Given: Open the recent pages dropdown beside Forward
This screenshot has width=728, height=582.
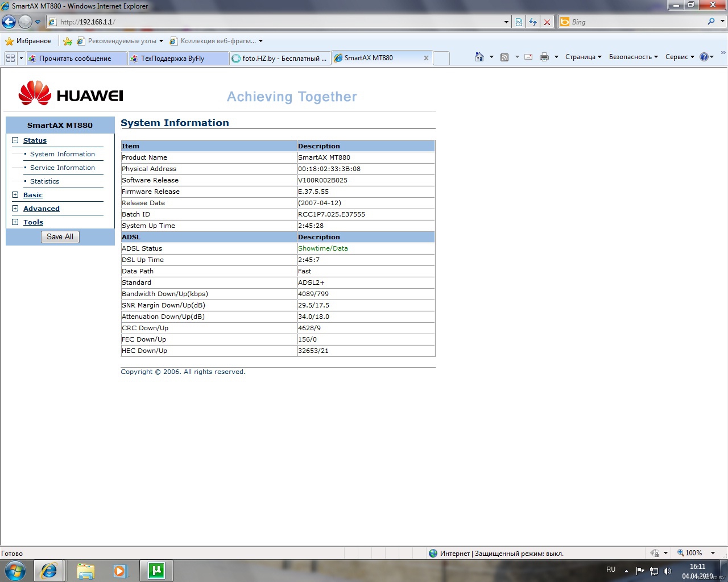Looking at the screenshot, I should 38,22.
